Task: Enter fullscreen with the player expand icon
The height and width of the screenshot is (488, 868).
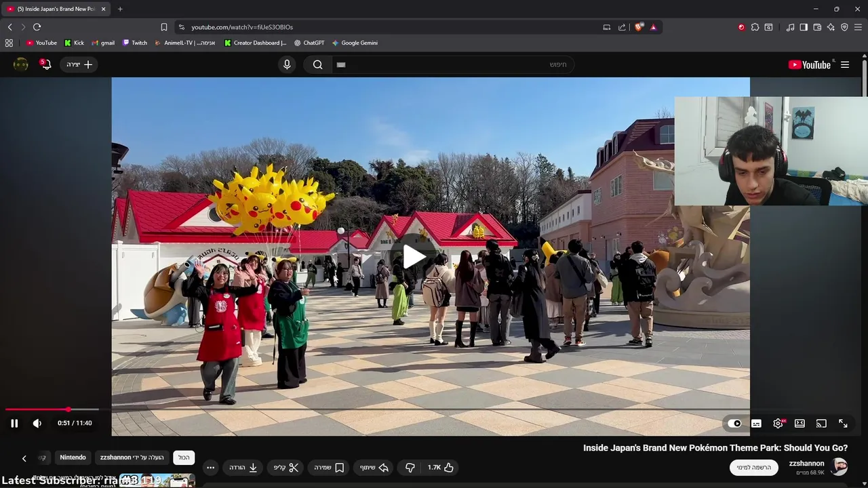Action: (x=843, y=423)
